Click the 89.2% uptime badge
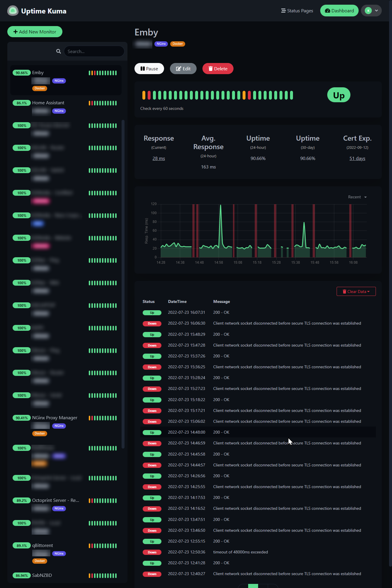The image size is (392, 588). 22,501
